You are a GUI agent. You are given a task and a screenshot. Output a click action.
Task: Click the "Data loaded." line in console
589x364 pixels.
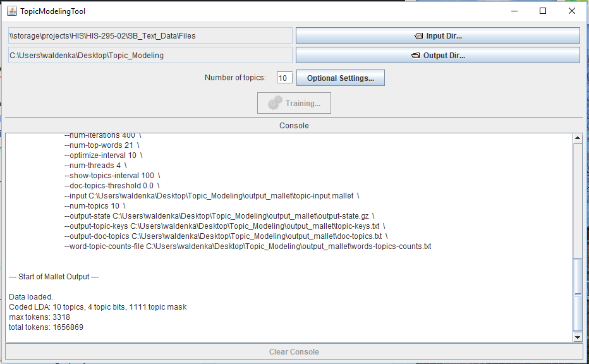pyautogui.click(x=31, y=297)
